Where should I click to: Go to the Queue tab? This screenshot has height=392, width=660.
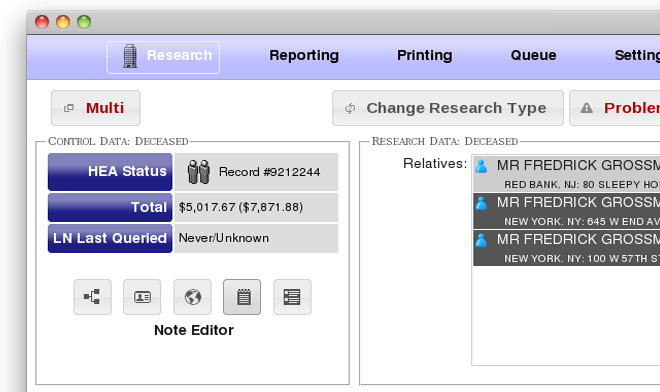coord(533,55)
